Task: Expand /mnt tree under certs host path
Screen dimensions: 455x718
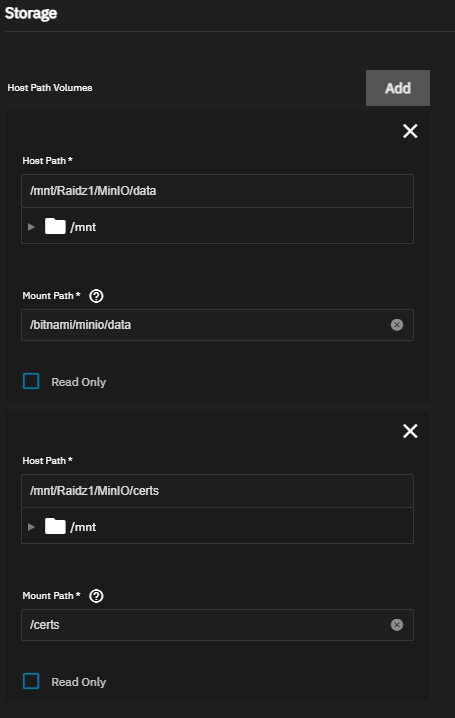Action: (x=31, y=527)
